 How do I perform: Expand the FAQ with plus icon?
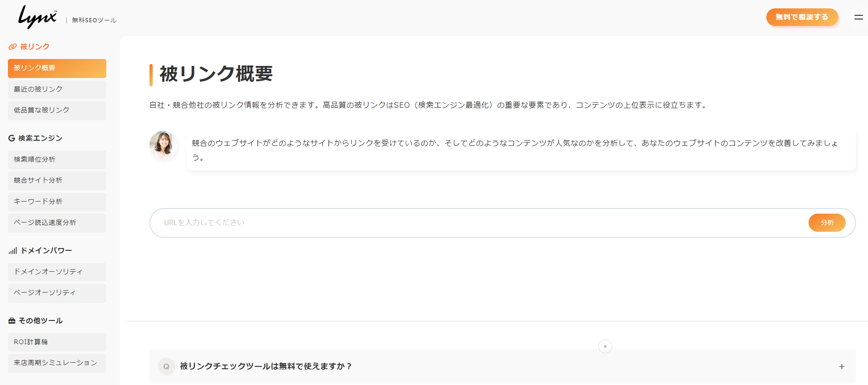842,367
